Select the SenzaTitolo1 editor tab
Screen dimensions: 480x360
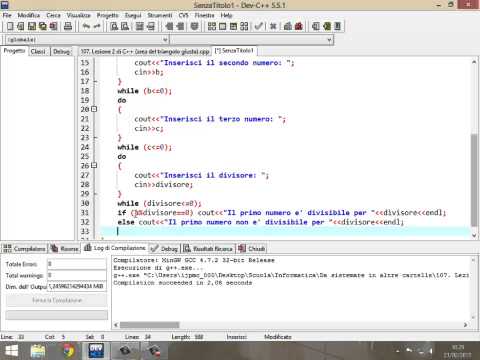coord(234,51)
